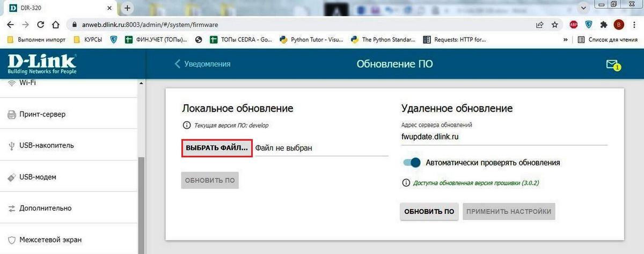Image resolution: width=644 pixels, height=254 pixels.
Task: Click ВЫБРАТЬ ФАЙЛ button
Action: (x=217, y=147)
